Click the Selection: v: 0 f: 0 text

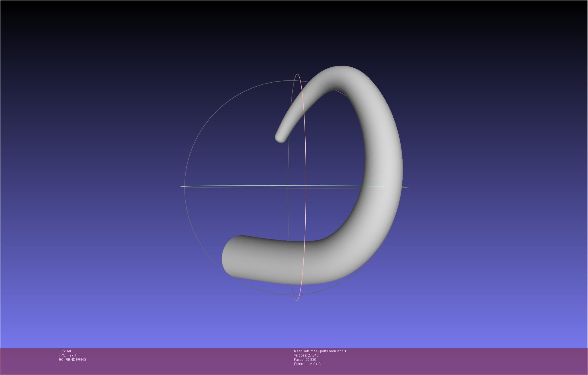pos(307,364)
